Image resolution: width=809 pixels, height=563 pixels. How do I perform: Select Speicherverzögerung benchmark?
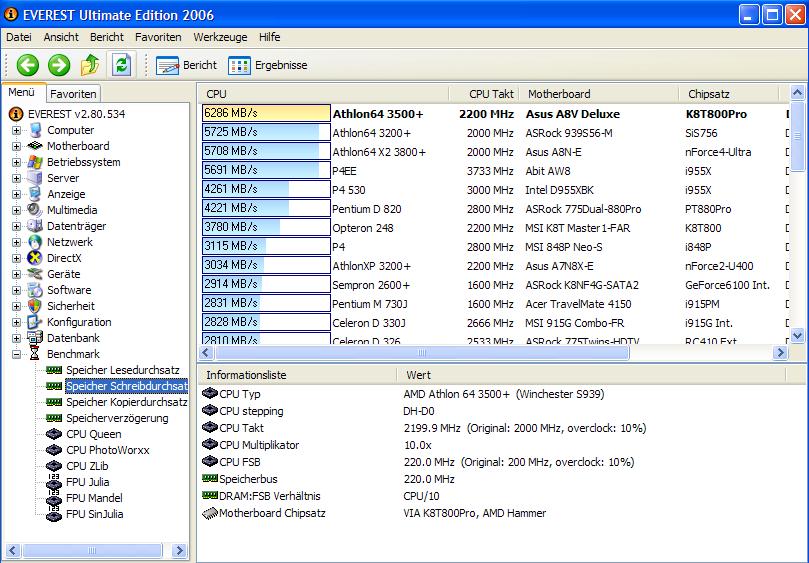tap(117, 418)
